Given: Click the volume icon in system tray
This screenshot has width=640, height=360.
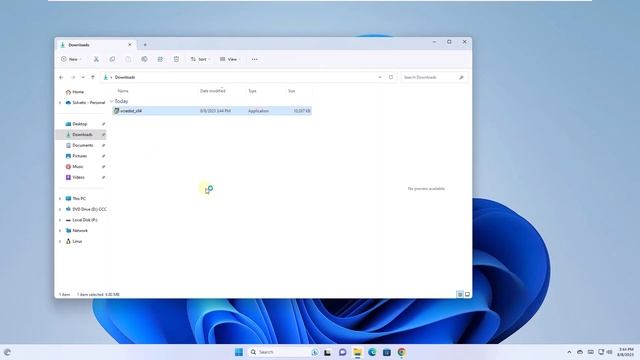Looking at the screenshot, I should pos(609,352).
